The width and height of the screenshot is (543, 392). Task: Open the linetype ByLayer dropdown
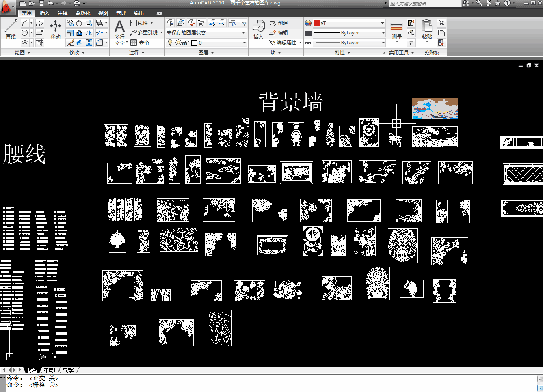(x=349, y=43)
